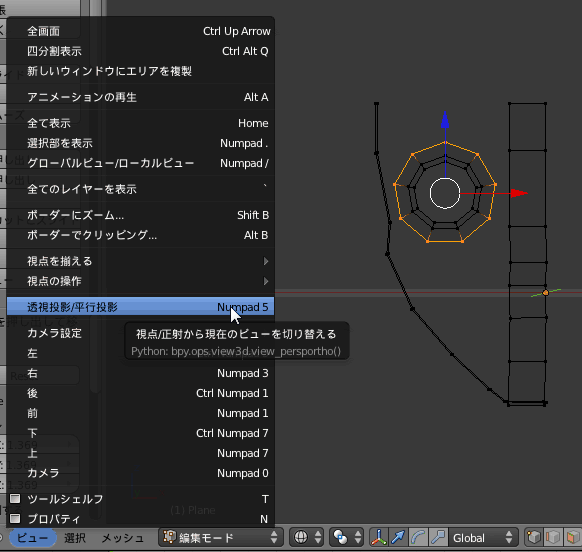Choose 四分割表示 menu entry
This screenshot has height=552, width=582.
141,51
